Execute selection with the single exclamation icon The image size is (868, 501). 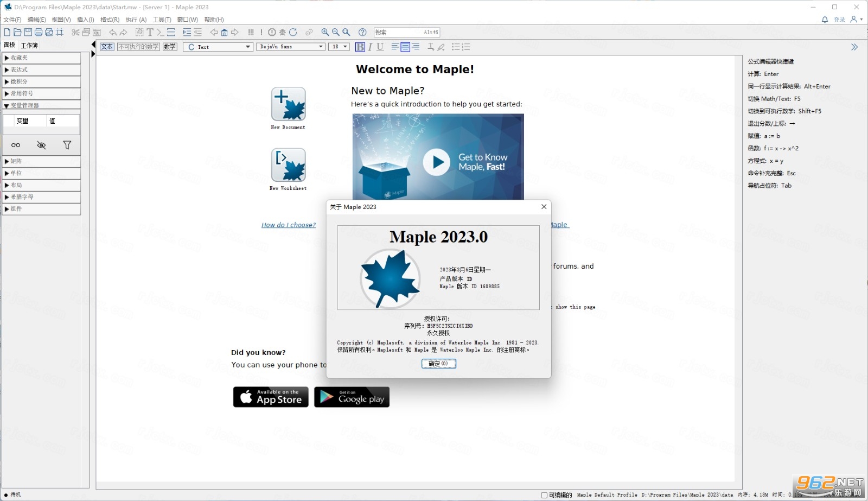tap(261, 33)
